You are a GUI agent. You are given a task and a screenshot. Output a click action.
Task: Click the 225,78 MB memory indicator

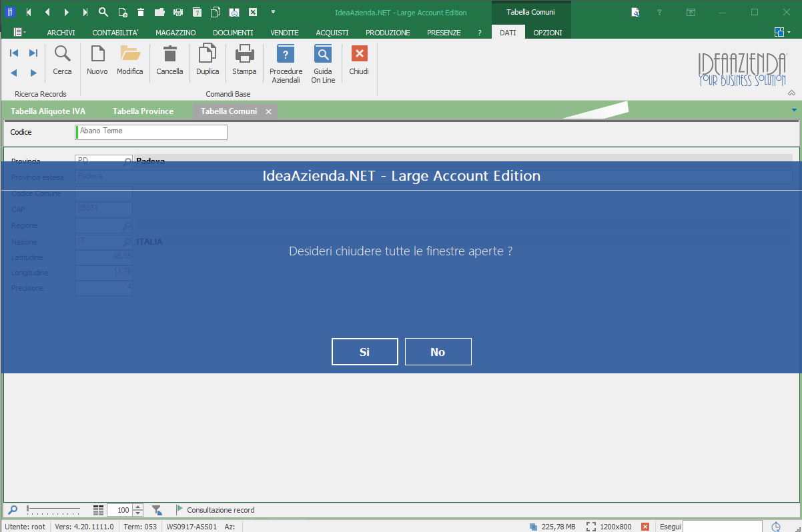[552, 526]
